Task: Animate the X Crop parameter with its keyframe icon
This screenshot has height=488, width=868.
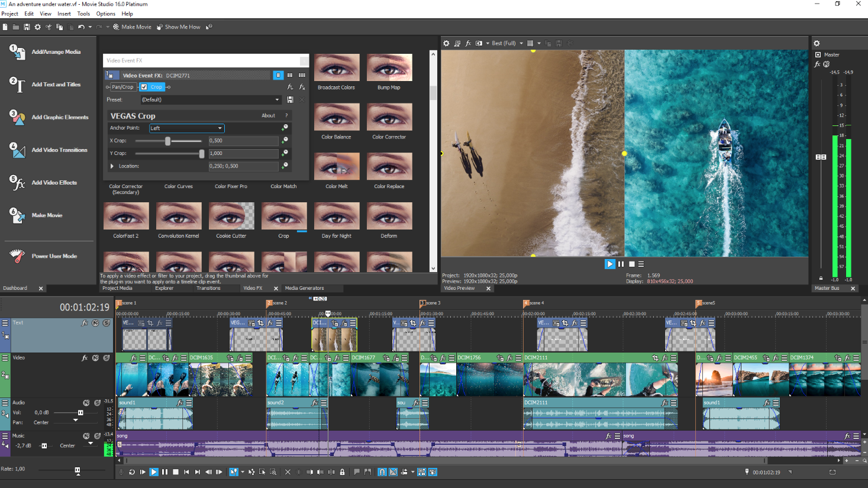Action: tap(285, 141)
